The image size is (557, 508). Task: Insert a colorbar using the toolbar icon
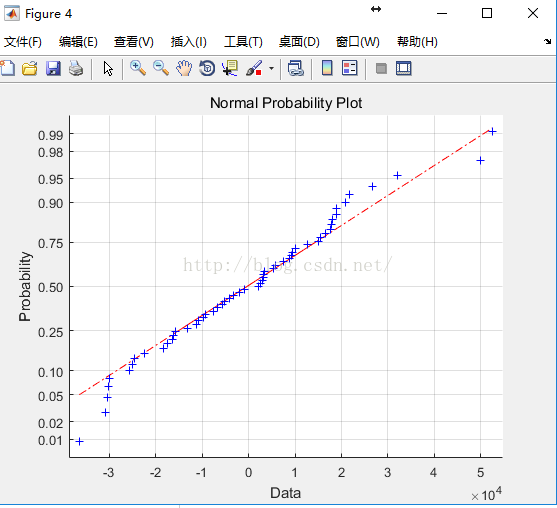click(327, 68)
